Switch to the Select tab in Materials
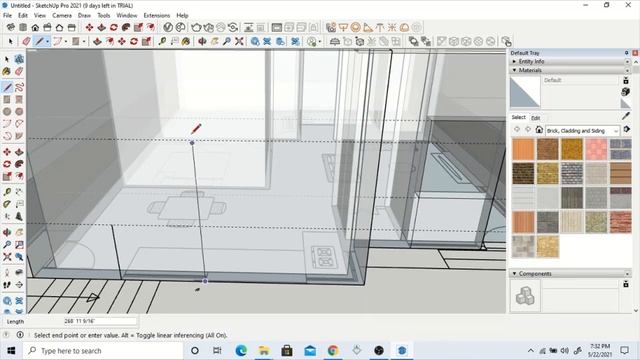 [518, 117]
